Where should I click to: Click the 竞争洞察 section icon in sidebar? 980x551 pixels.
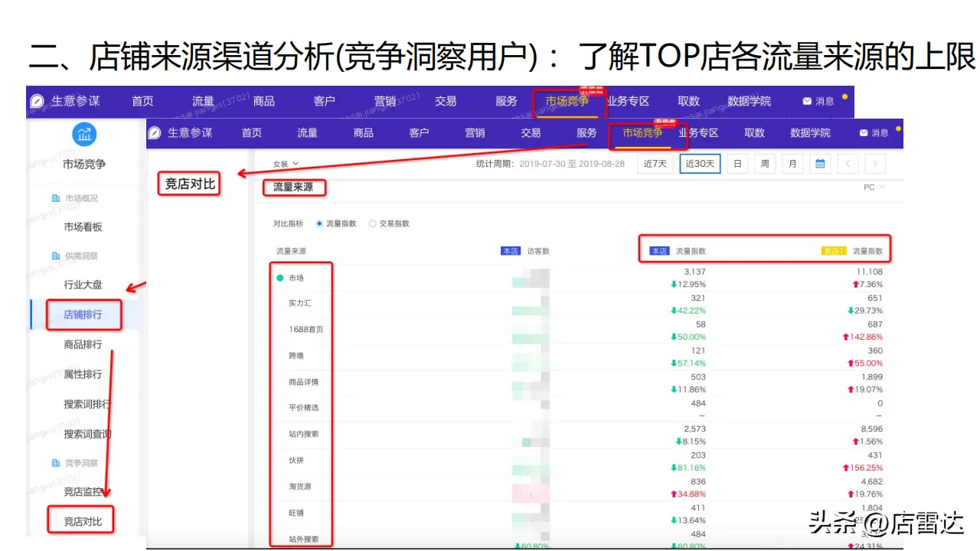click(56, 463)
